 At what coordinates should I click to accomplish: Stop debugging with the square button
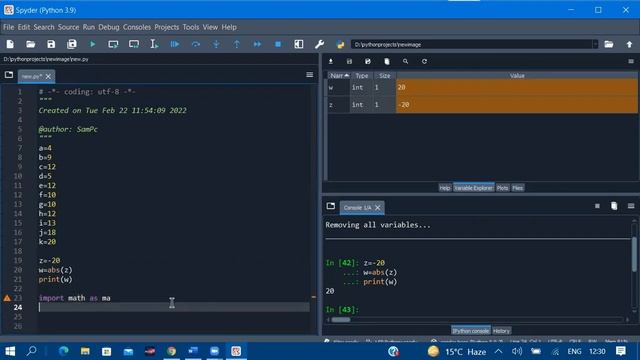pos(278,44)
